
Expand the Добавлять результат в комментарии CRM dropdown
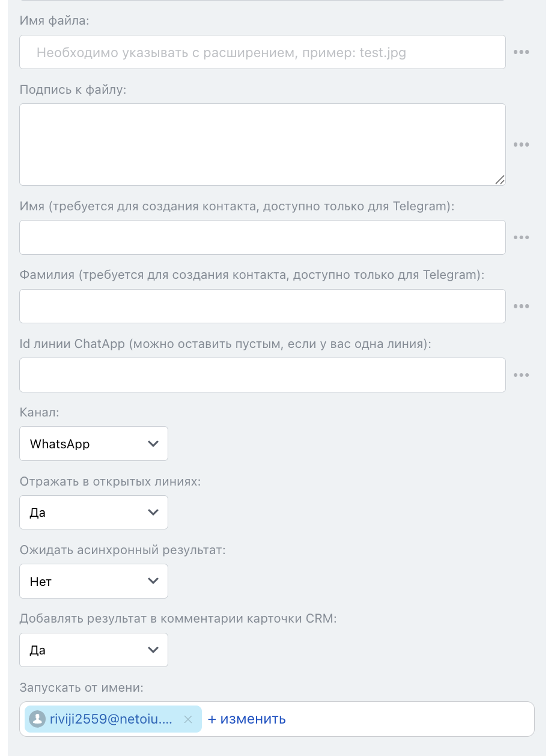94,650
